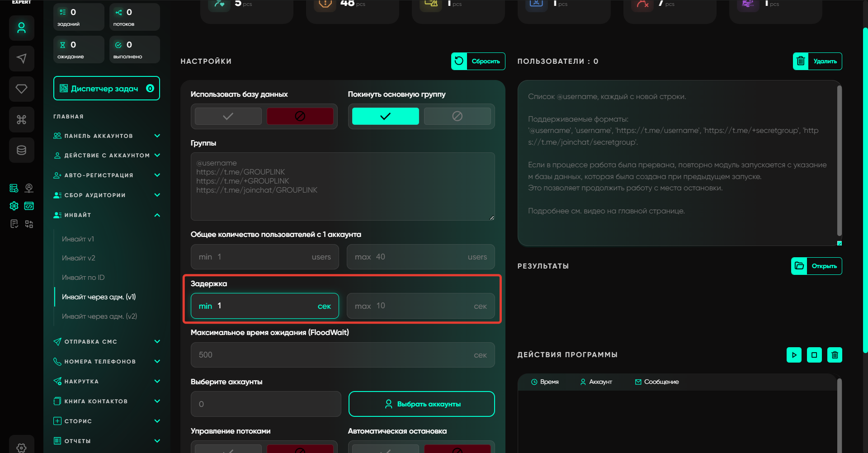This screenshot has height=453, width=868.
Task: Click the paper plane icon in left sidebar
Action: (x=21, y=58)
